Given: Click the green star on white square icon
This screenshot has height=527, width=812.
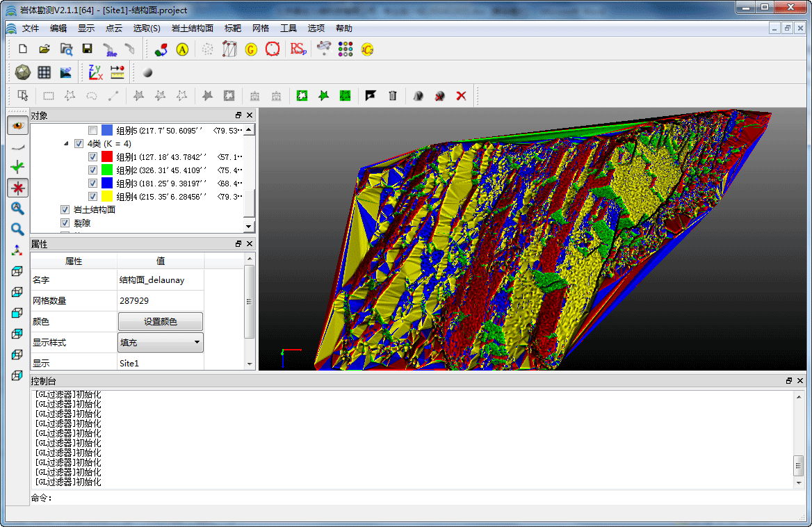Looking at the screenshot, I should pyautogui.click(x=302, y=96).
